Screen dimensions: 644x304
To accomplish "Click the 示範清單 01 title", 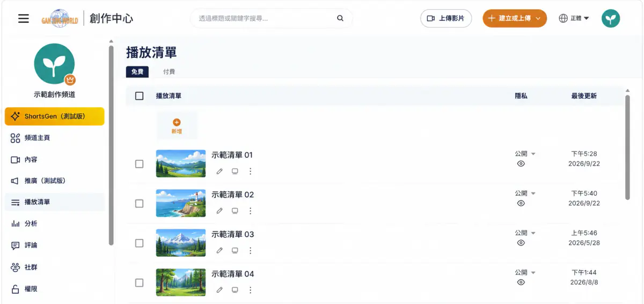I will click(x=232, y=155).
